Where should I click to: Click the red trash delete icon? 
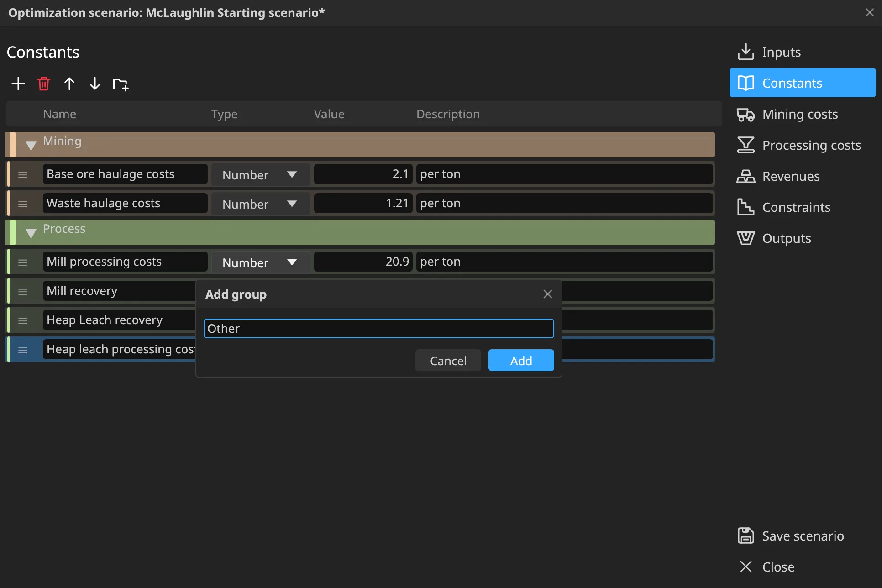pos(44,84)
